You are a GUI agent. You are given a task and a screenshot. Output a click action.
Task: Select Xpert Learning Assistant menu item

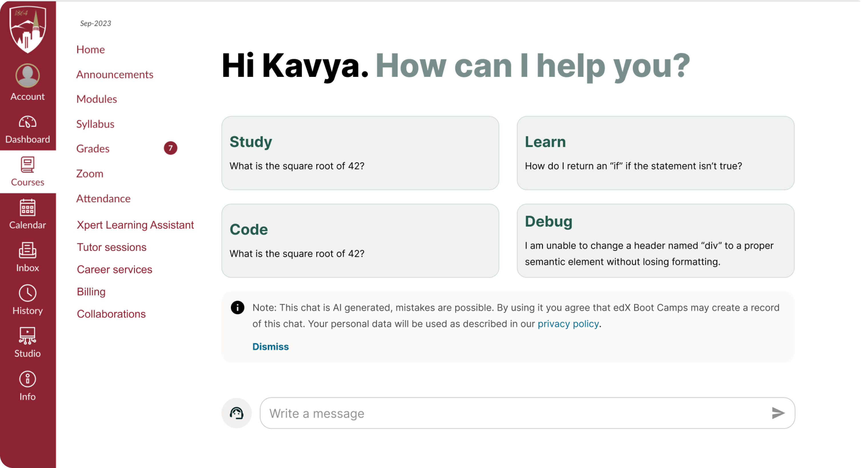135,225
